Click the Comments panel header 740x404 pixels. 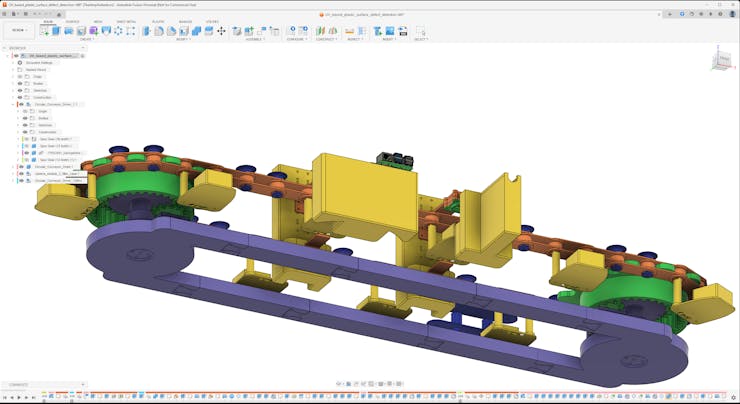(20, 385)
